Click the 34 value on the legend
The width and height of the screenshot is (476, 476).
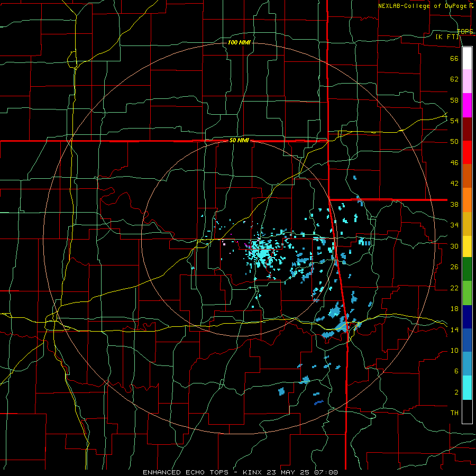click(454, 225)
